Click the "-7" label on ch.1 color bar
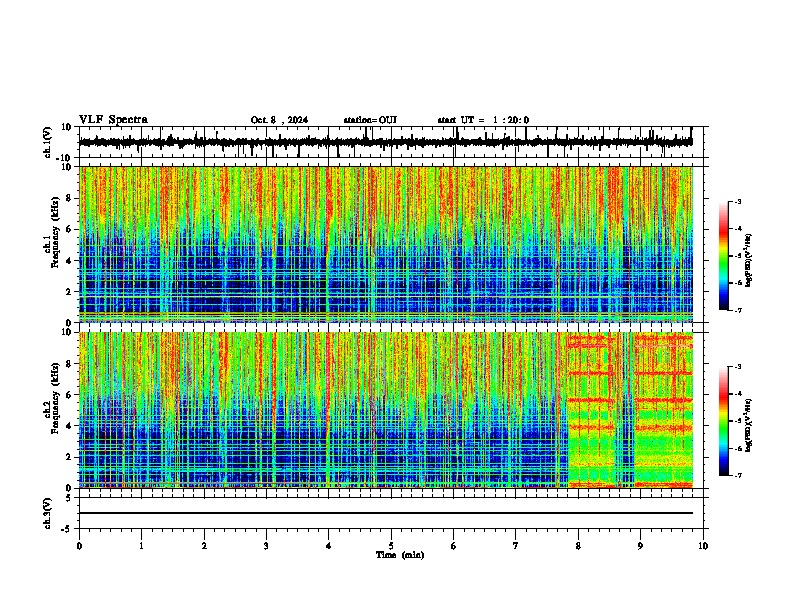This screenshot has height=612, width=792. coord(738,310)
